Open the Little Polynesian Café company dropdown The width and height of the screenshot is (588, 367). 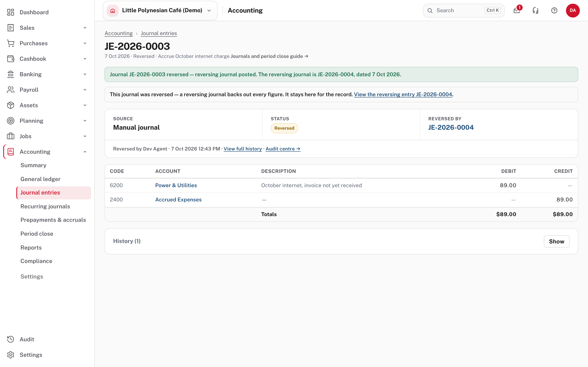[x=160, y=10]
